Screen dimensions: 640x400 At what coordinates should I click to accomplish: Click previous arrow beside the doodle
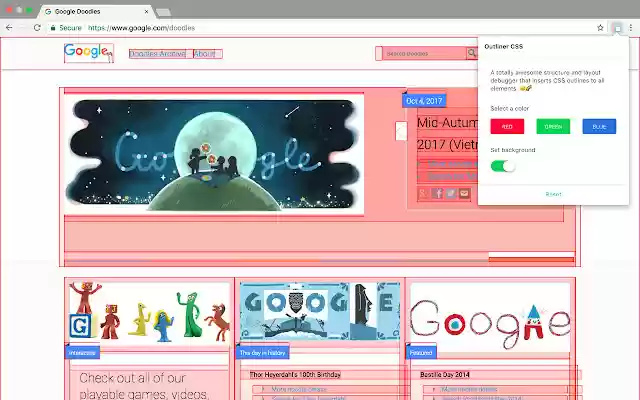[x=401, y=131]
